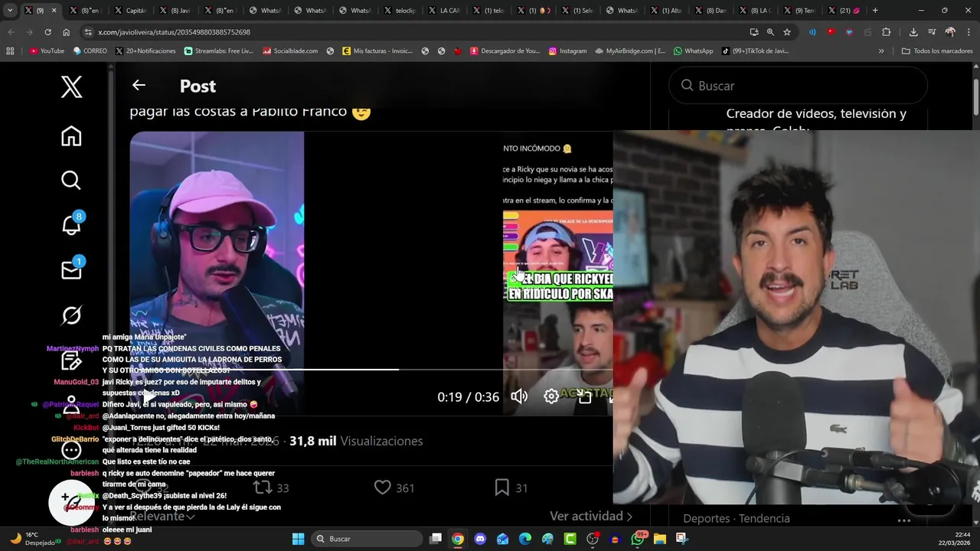The height and width of the screenshot is (551, 980).
Task: Open File Explorer from taskbar
Action: tap(660, 539)
